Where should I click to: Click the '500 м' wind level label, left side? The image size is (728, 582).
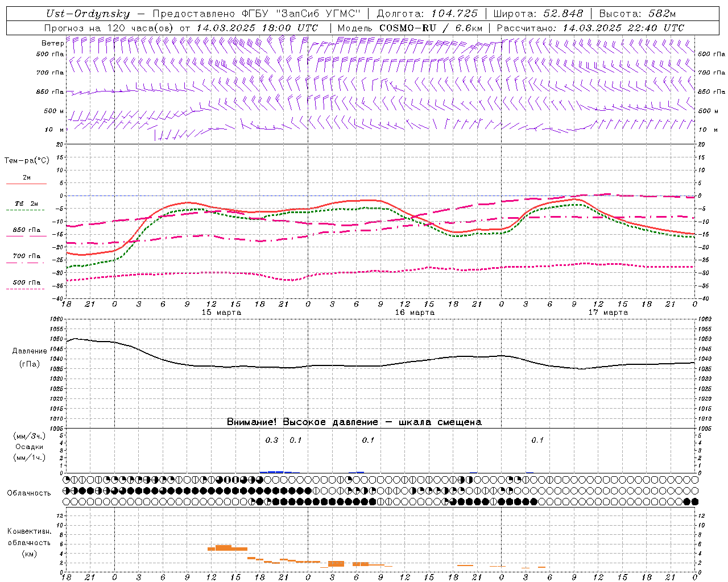[54, 111]
